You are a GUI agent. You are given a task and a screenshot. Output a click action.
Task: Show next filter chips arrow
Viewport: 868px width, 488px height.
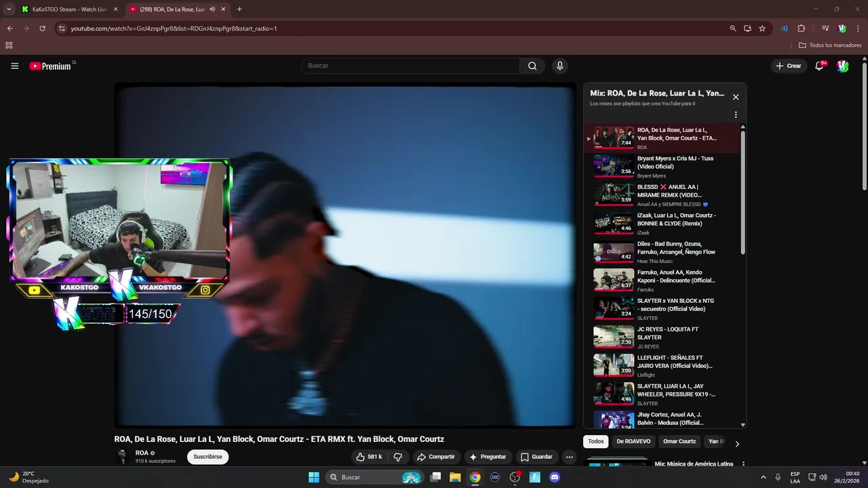pyautogui.click(x=737, y=444)
